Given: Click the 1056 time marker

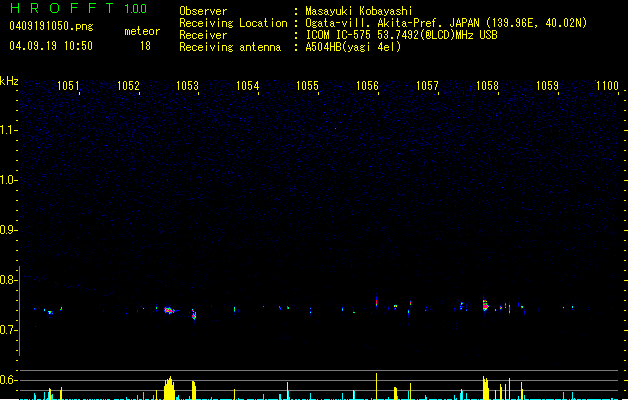Looking at the screenshot, I should pyautogui.click(x=367, y=86).
